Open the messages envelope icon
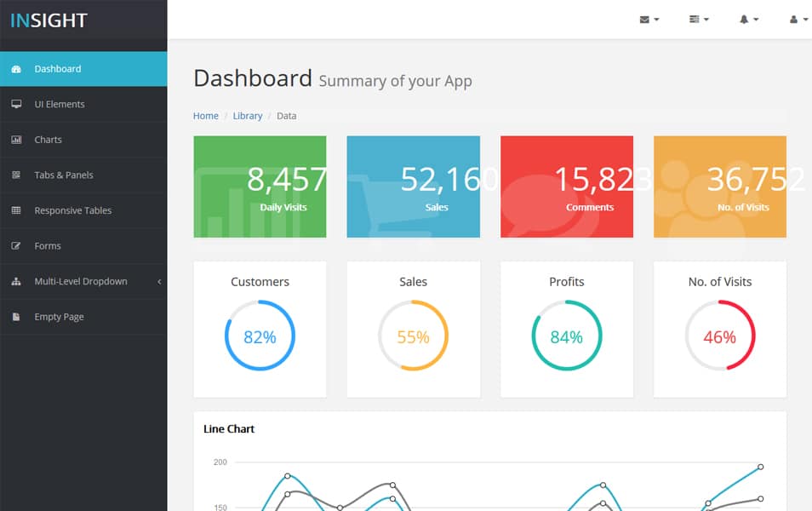The height and width of the screenshot is (511, 812). click(645, 19)
